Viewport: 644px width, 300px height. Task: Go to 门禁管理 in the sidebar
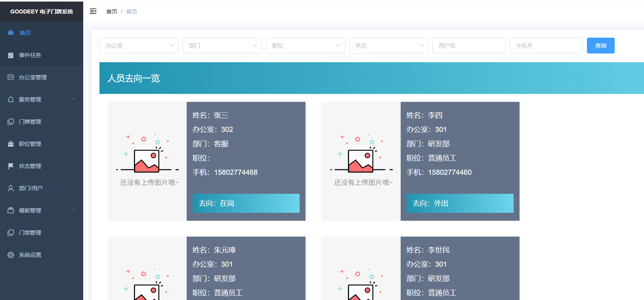(x=30, y=233)
